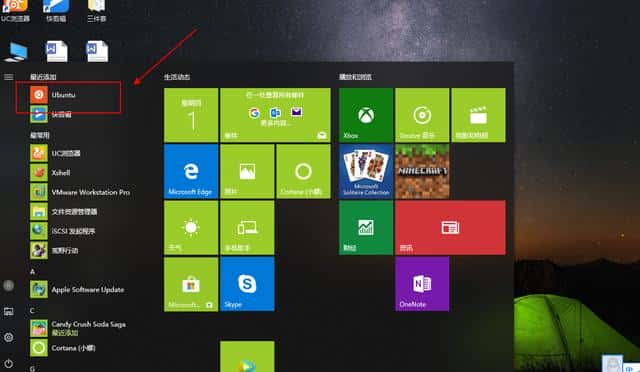Open the Movies & TV clapperboard tile

pyautogui.click(x=478, y=115)
